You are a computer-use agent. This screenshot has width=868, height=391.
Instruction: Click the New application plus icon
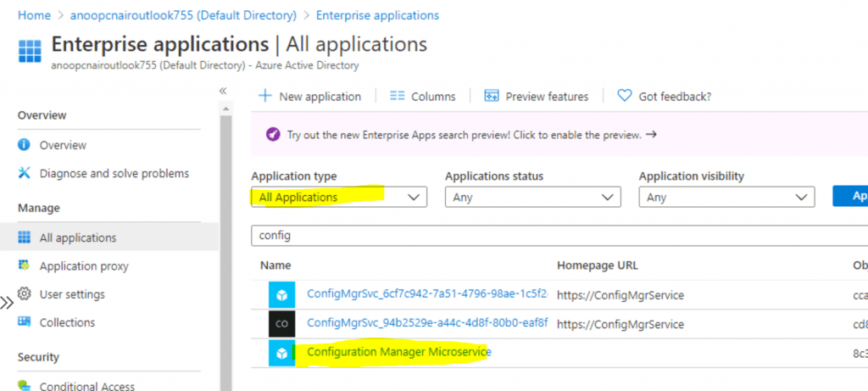click(x=265, y=96)
